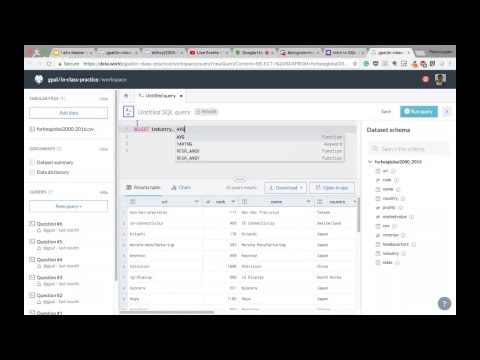Click info icon next to country column

tap(403, 199)
